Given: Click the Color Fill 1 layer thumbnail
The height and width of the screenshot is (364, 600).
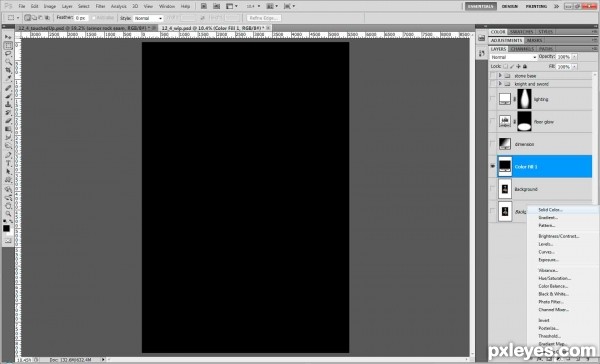Looking at the screenshot, I should (x=505, y=166).
